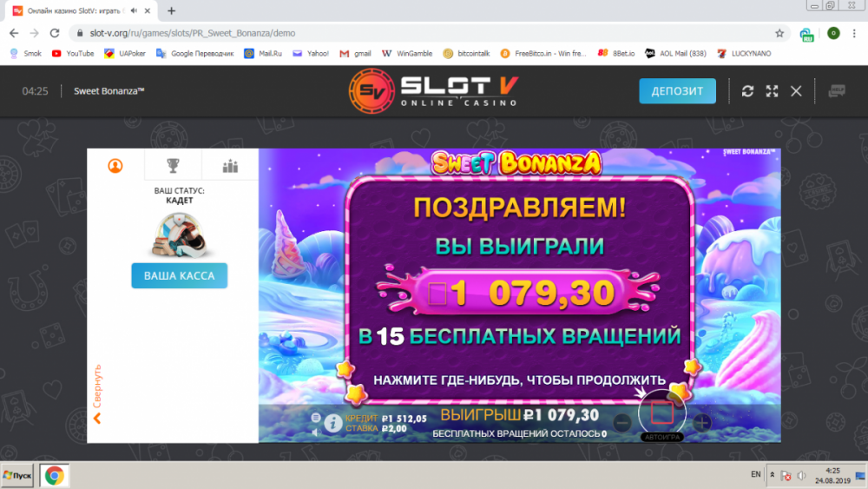Click the ВАША КАССА button
Viewport: 868px width, 489px height.
pos(180,276)
